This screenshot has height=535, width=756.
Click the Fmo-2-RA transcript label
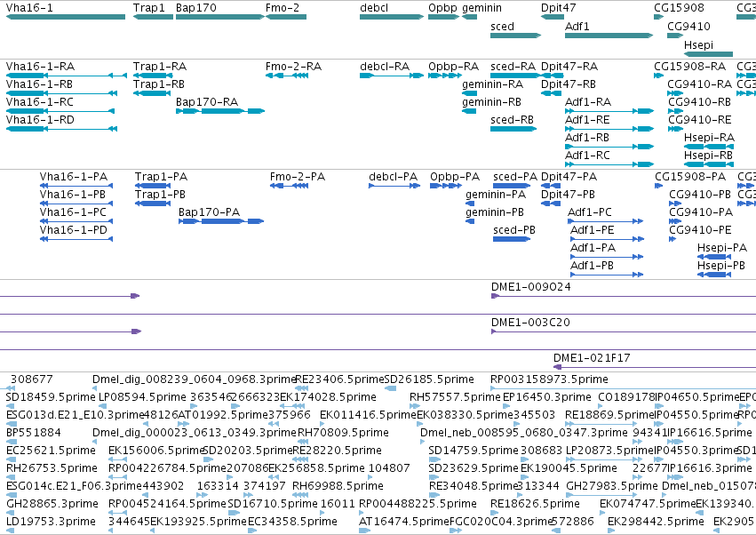coord(293,66)
